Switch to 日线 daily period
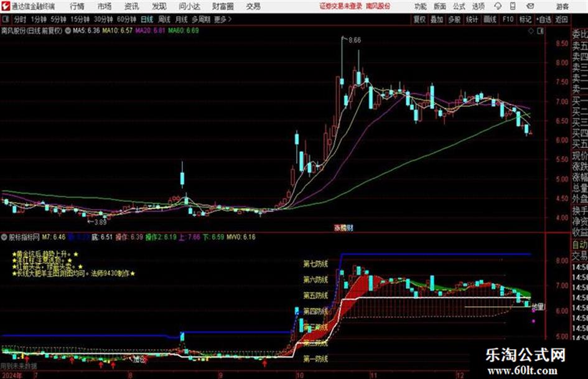 coord(147,19)
